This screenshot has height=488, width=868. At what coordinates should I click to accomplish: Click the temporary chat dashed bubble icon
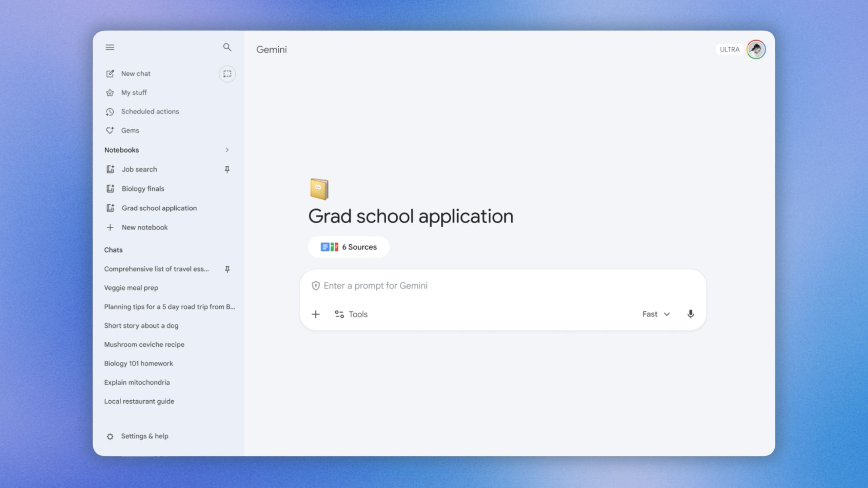coord(227,74)
